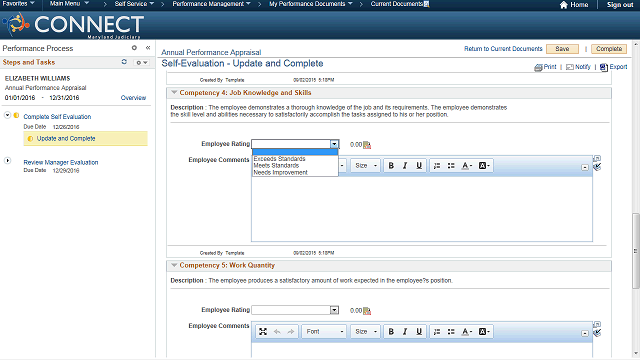Click the Bold icon in Competency 4 editor

pos(391,166)
